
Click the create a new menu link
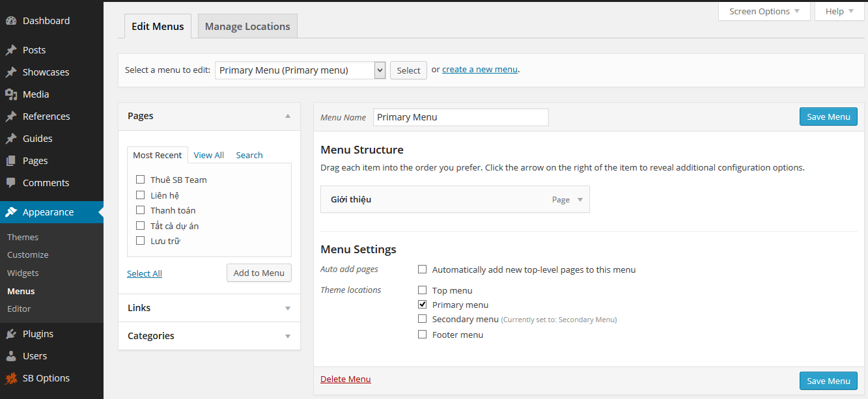(x=480, y=70)
